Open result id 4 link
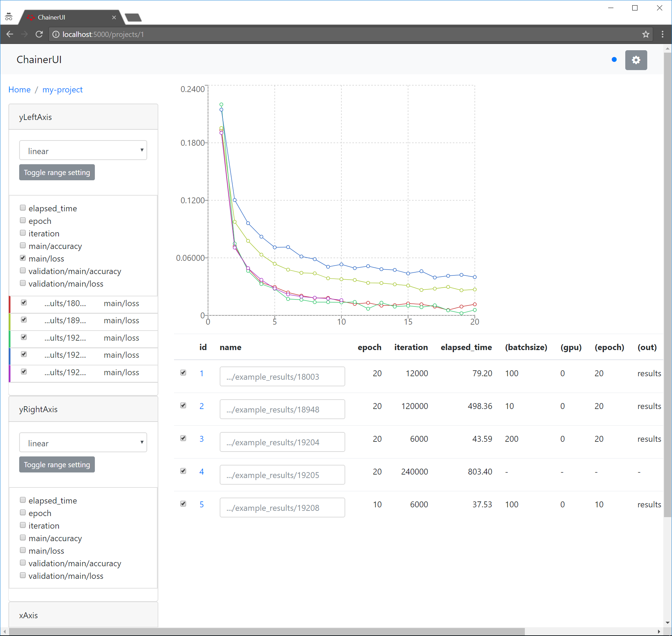 click(202, 471)
